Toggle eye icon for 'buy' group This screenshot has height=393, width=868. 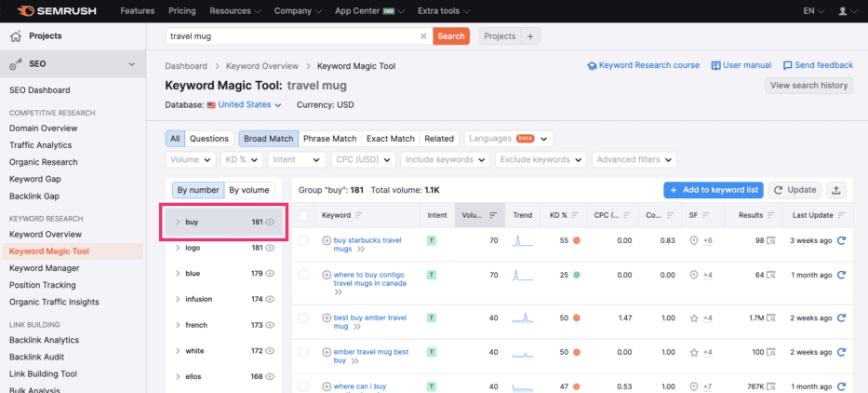pos(270,223)
